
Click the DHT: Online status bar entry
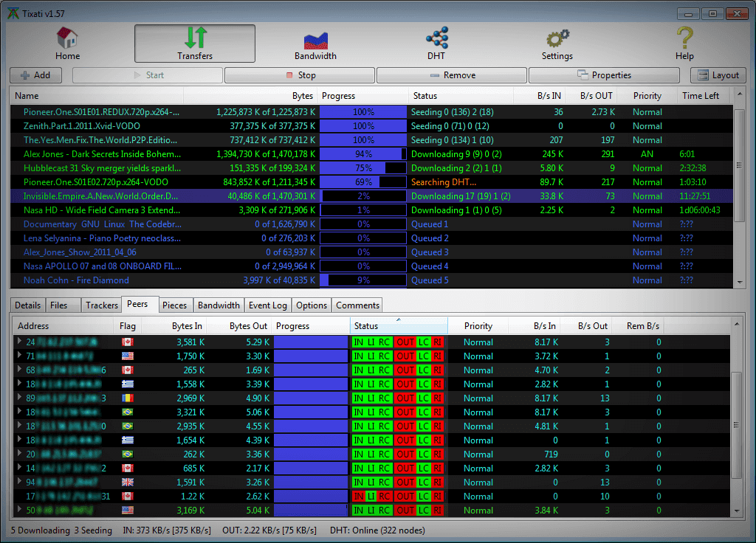pyautogui.click(x=377, y=530)
